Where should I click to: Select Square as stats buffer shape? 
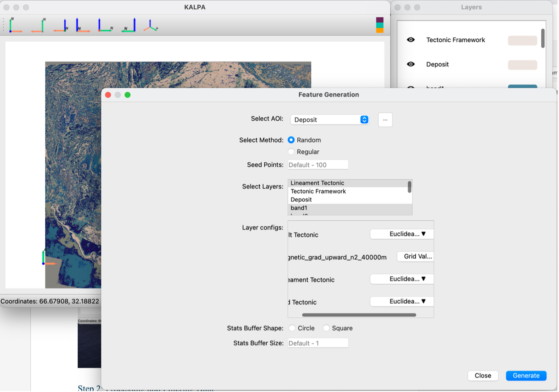click(326, 328)
